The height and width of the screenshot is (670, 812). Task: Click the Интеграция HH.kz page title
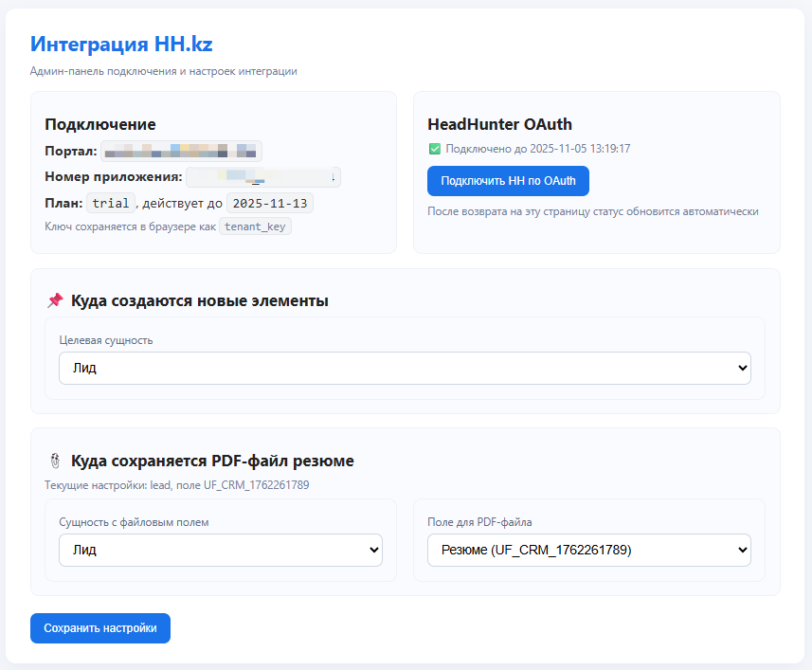(121, 44)
